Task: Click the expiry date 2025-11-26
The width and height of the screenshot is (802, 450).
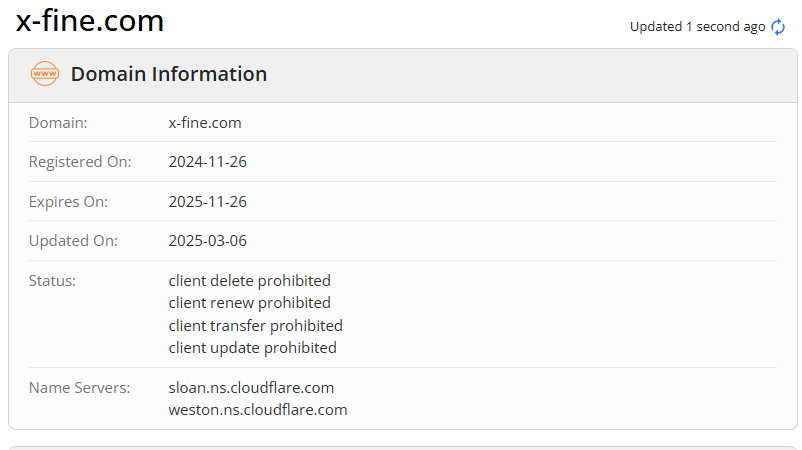Action: point(208,201)
